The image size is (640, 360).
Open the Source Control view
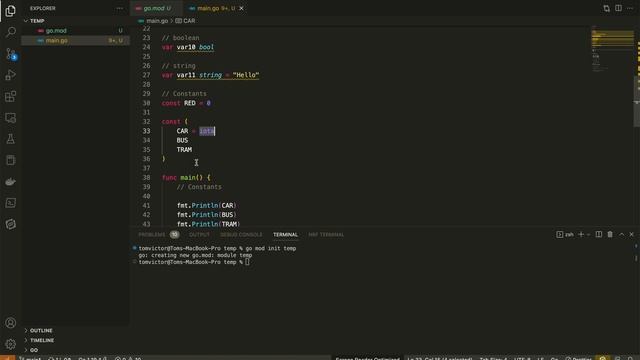click(x=11, y=53)
